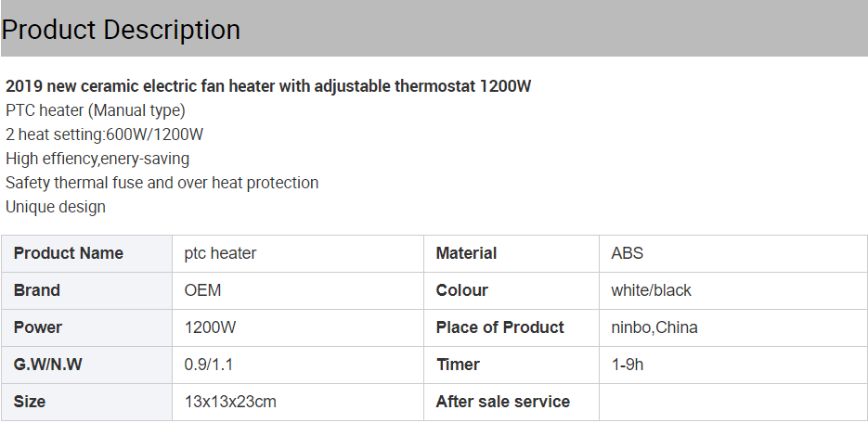Select the G.W/N.W label cell
868x423 pixels.
(x=87, y=365)
